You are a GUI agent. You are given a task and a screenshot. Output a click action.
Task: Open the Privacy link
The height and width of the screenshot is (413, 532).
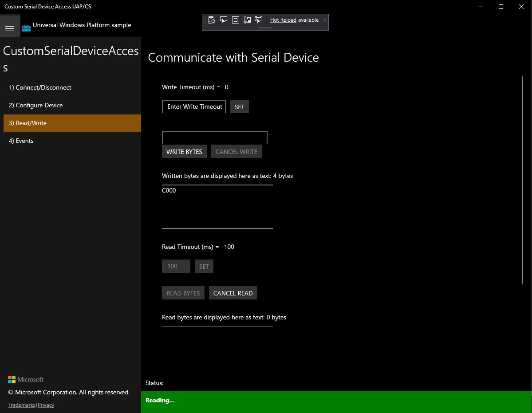click(46, 405)
